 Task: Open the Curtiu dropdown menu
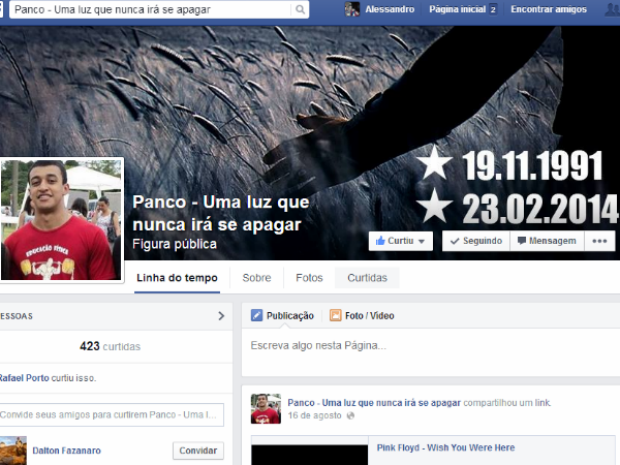(x=401, y=241)
